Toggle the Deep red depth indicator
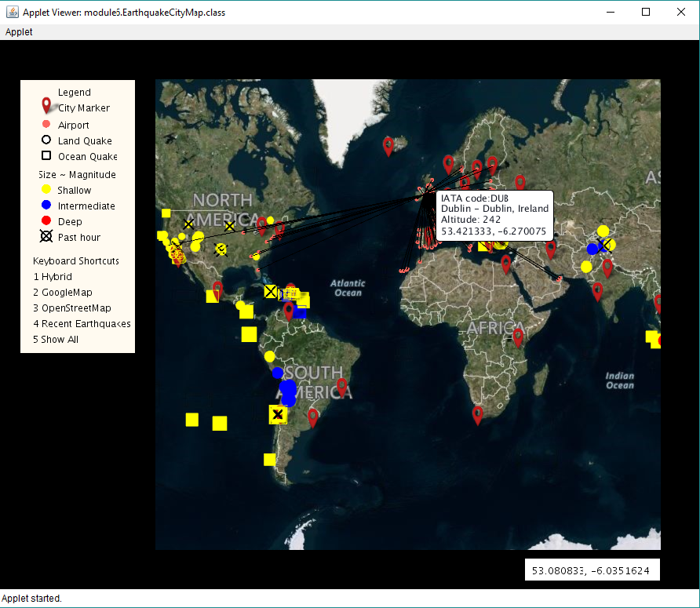The height and width of the screenshot is (608, 700). (46, 220)
